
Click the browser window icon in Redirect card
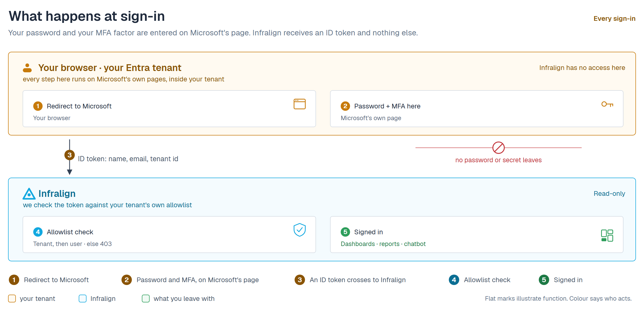click(x=299, y=104)
